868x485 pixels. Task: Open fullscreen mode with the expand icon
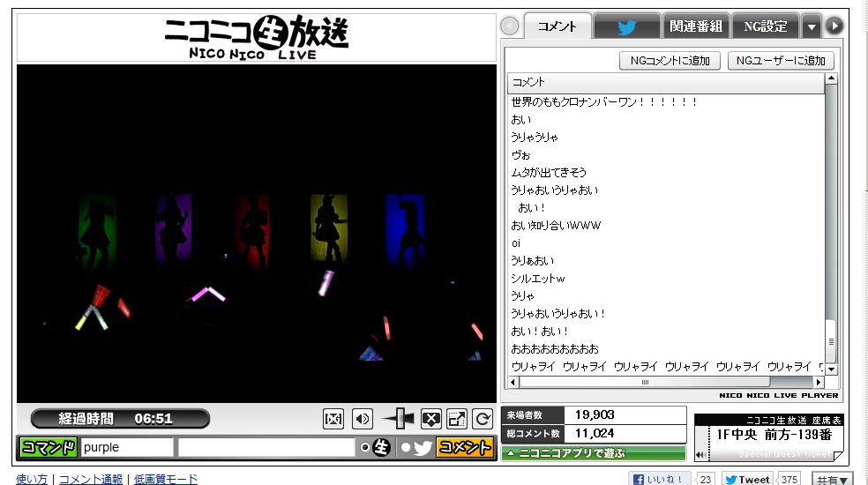tap(457, 419)
